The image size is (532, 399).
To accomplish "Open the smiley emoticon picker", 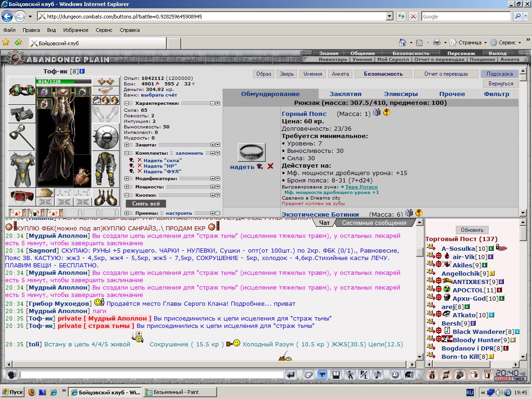I will (x=394, y=375).
